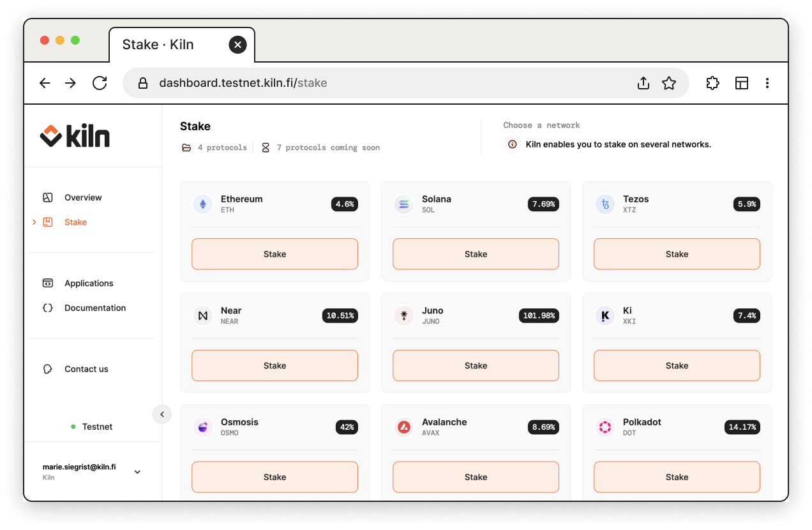Viewport: 812px width, 530px height.
Task: Open the browser three-dot menu
Action: [767, 83]
